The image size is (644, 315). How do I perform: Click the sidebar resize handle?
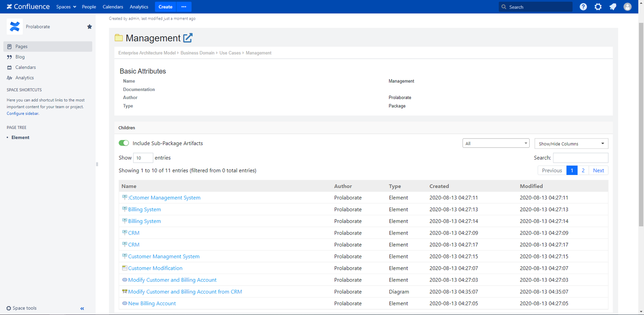(x=97, y=164)
